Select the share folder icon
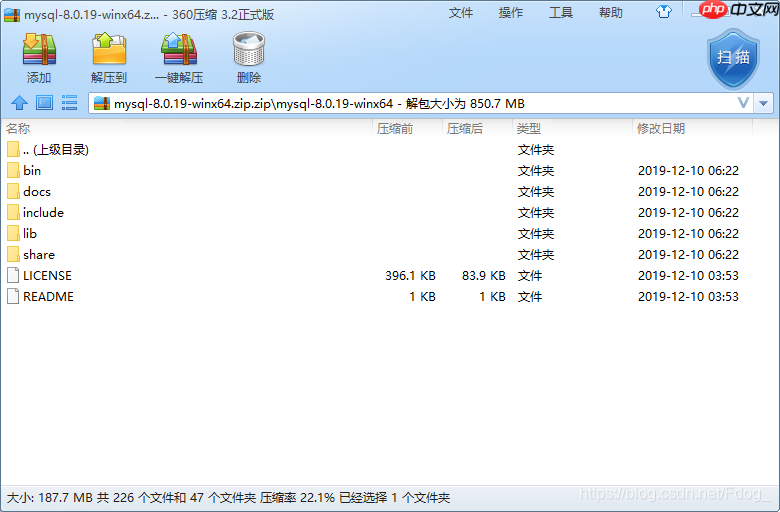The height and width of the screenshot is (512, 780). click(13, 254)
